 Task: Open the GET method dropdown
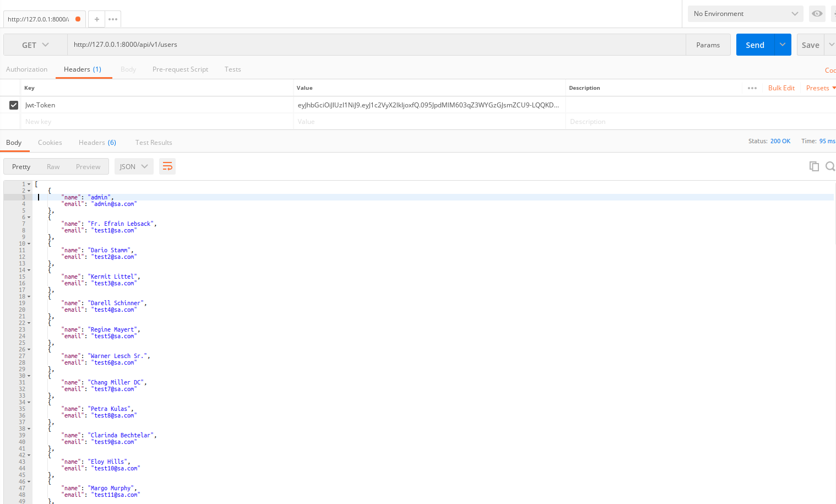35,45
